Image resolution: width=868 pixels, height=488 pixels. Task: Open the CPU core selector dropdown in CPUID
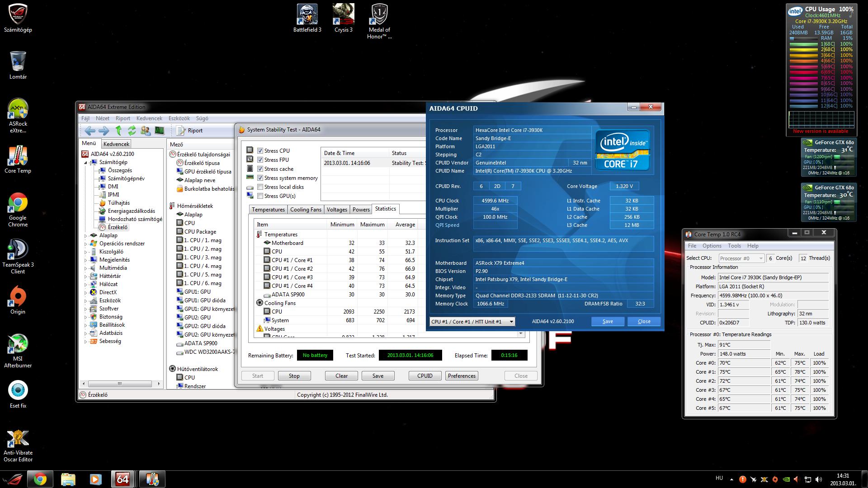[472, 322]
